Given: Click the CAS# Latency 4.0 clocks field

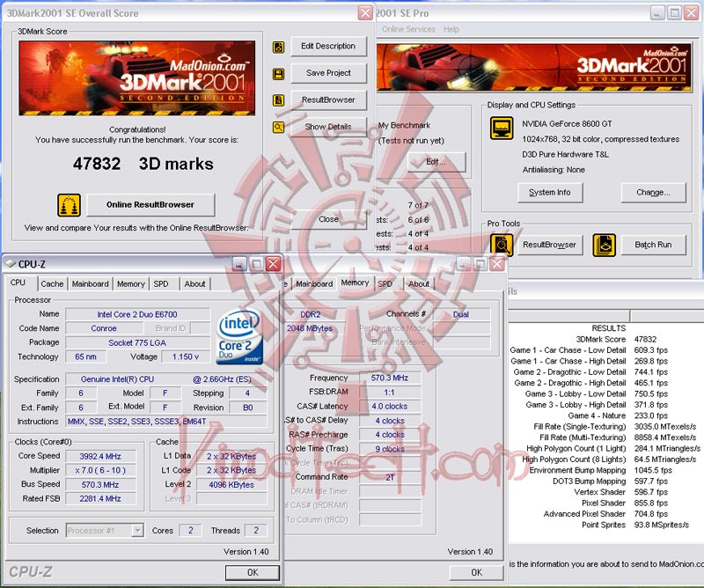Looking at the screenshot, I should (x=390, y=406).
